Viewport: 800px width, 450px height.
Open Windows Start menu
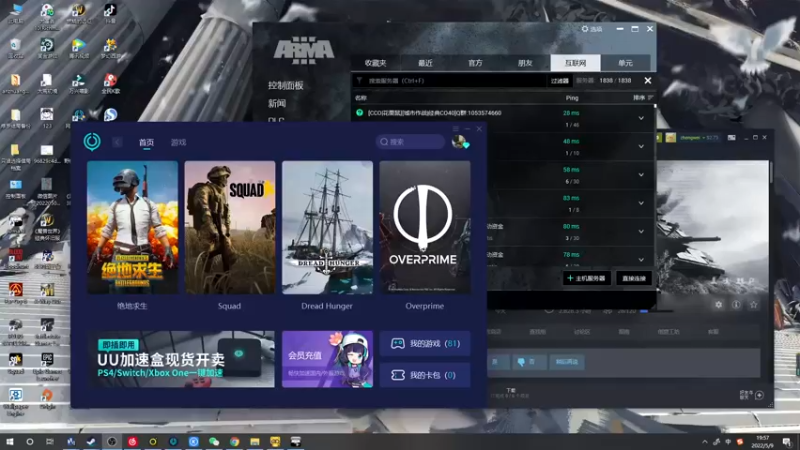9,441
